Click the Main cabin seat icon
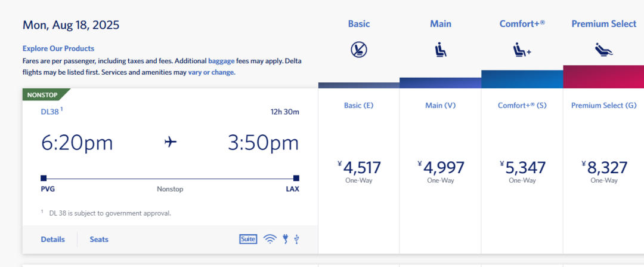The height and width of the screenshot is (267, 644). [441, 51]
